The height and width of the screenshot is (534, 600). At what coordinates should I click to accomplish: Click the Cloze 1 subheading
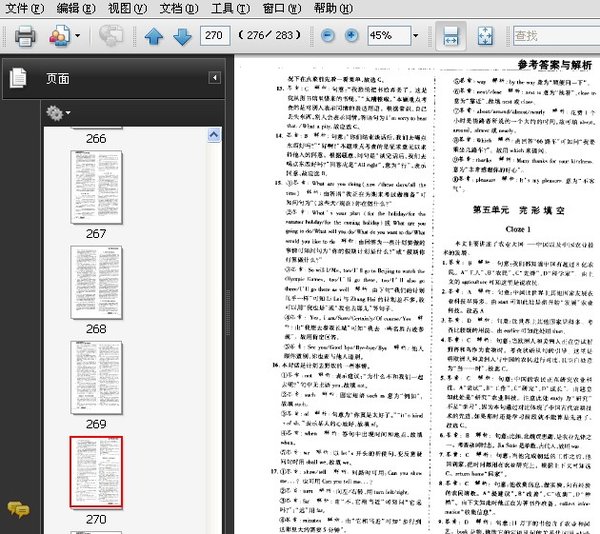[518, 230]
